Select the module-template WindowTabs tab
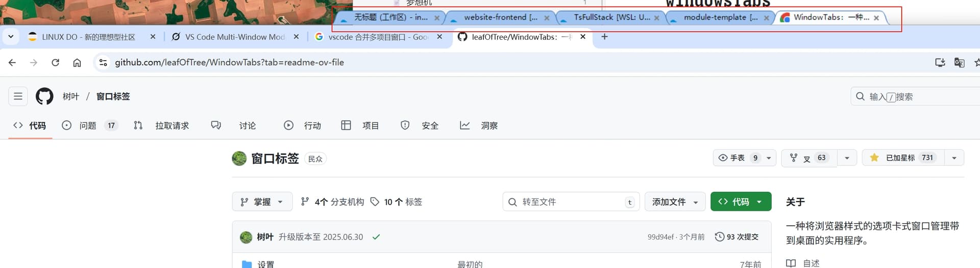Image resolution: width=980 pixels, height=268 pixels. [x=720, y=17]
